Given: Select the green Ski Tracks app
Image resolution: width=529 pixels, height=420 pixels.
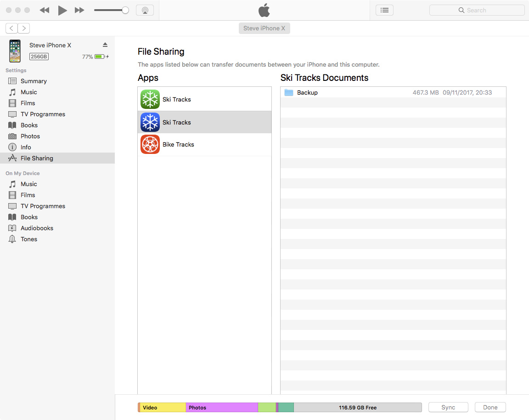Looking at the screenshot, I should pyautogui.click(x=176, y=99).
